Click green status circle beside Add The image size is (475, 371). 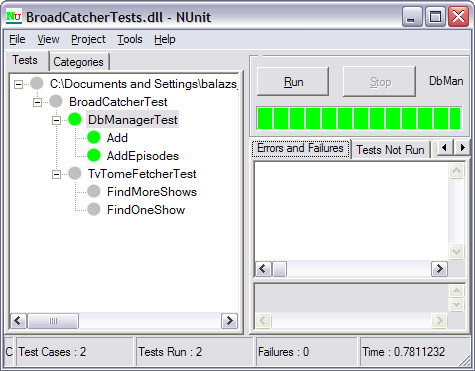(x=94, y=137)
